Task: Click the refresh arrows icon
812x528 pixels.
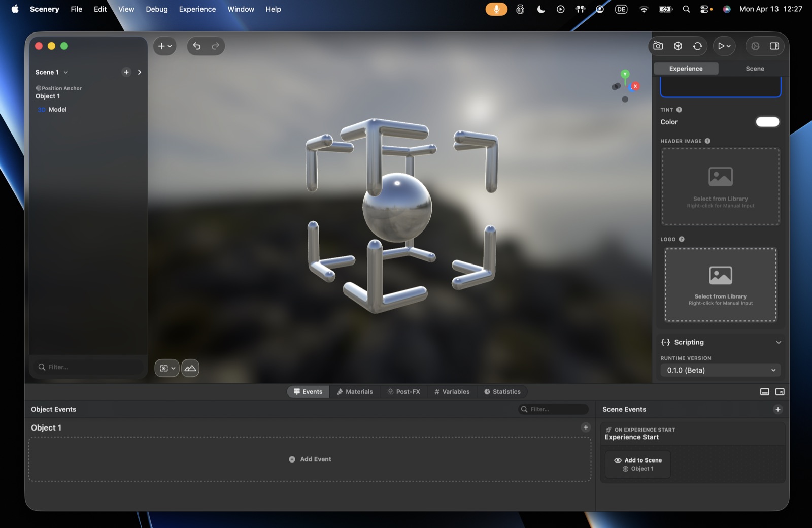Action: (698, 46)
